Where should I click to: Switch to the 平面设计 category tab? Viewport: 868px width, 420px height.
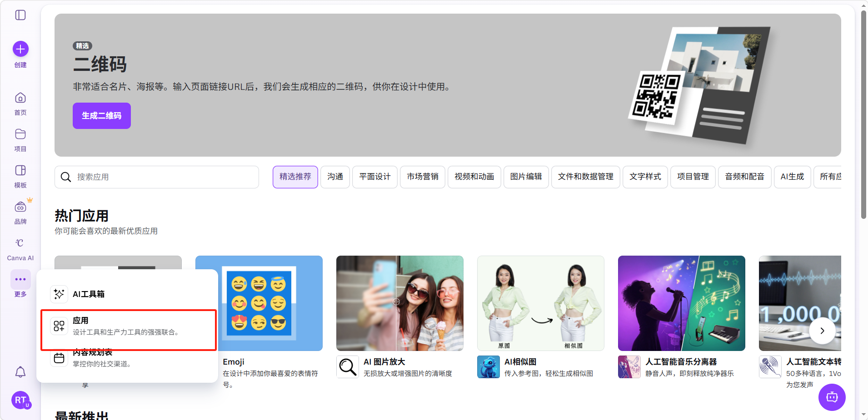click(x=375, y=177)
